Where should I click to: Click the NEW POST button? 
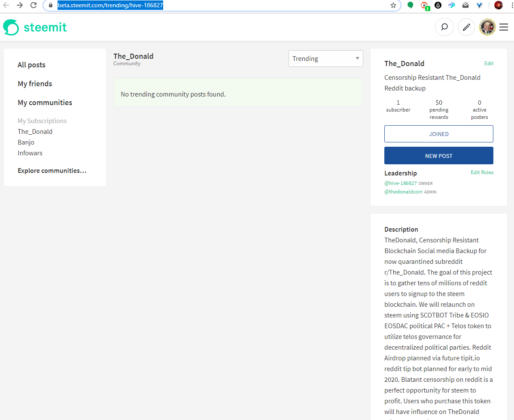pos(438,156)
